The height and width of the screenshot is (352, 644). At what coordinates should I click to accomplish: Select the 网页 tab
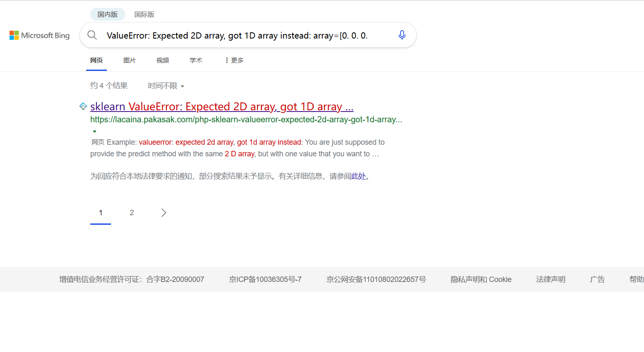(x=96, y=61)
